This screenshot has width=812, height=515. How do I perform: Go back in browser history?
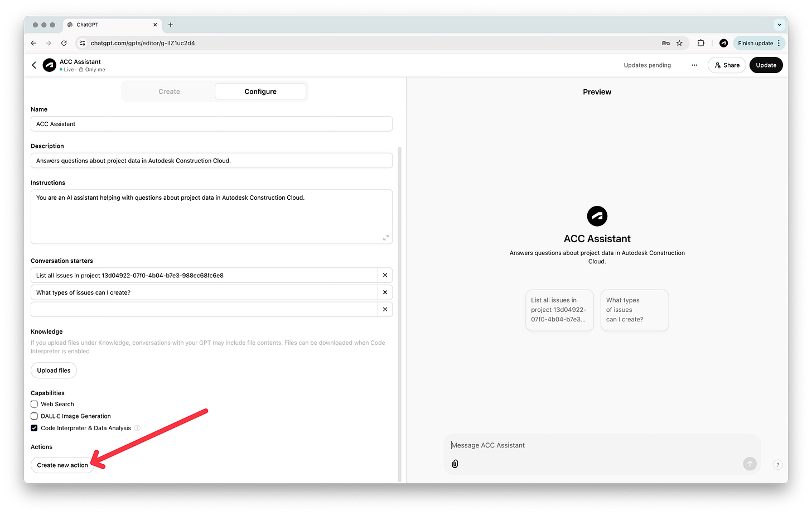click(33, 43)
